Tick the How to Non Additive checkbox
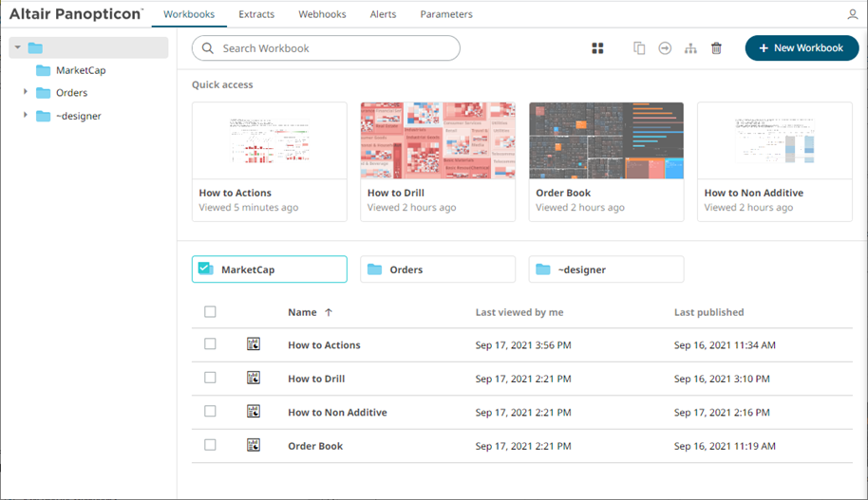Screen dimensions: 868x500 pyautogui.click(x=211, y=412)
